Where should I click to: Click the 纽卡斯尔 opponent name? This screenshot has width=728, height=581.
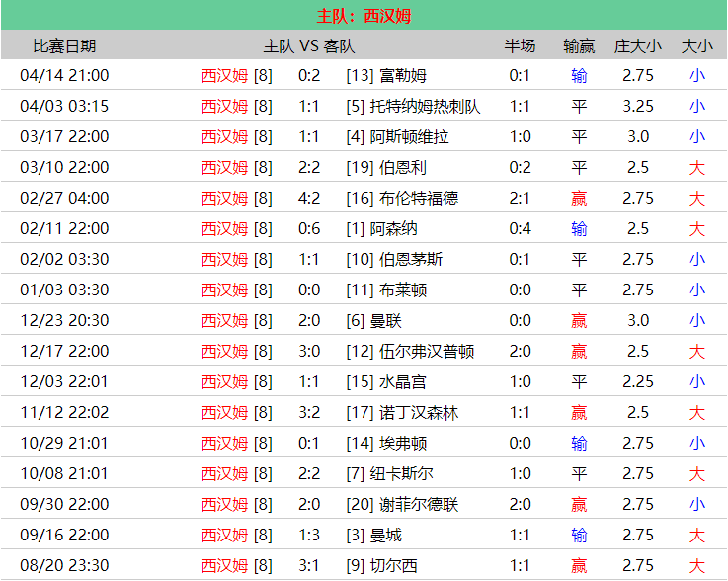(405, 473)
